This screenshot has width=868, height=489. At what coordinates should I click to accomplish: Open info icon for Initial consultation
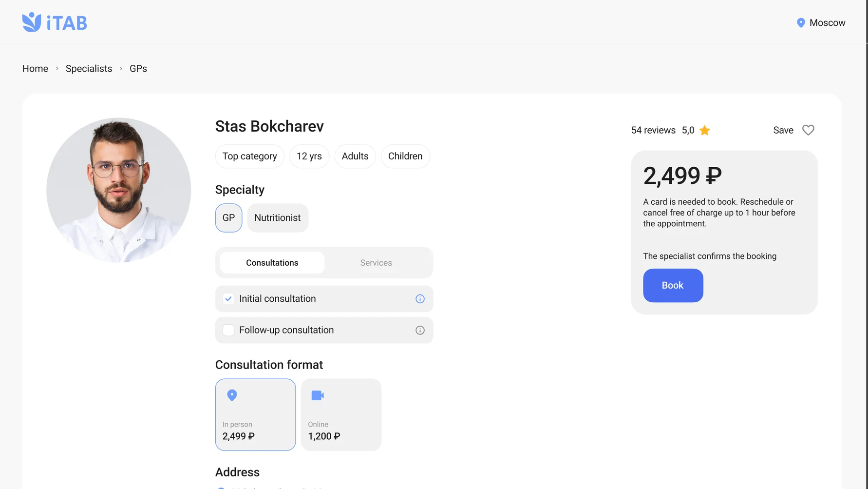(420, 299)
